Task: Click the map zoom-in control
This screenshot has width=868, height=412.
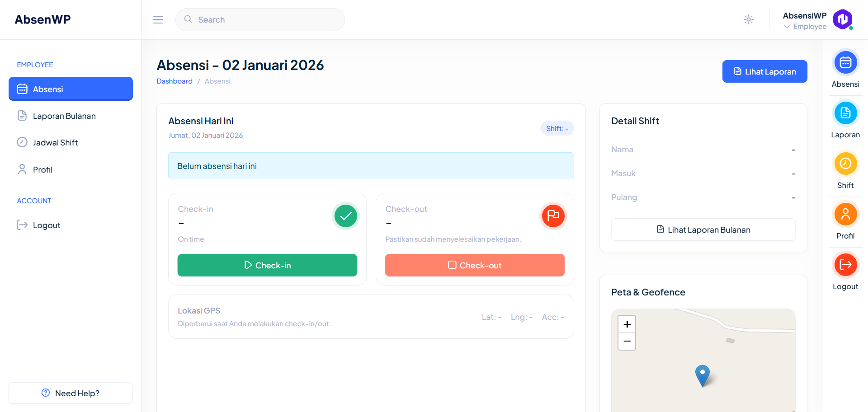Action: [x=627, y=323]
